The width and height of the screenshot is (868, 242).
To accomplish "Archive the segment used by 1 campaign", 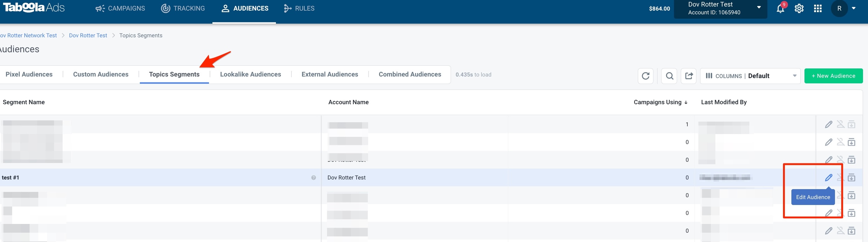I will point(851,124).
